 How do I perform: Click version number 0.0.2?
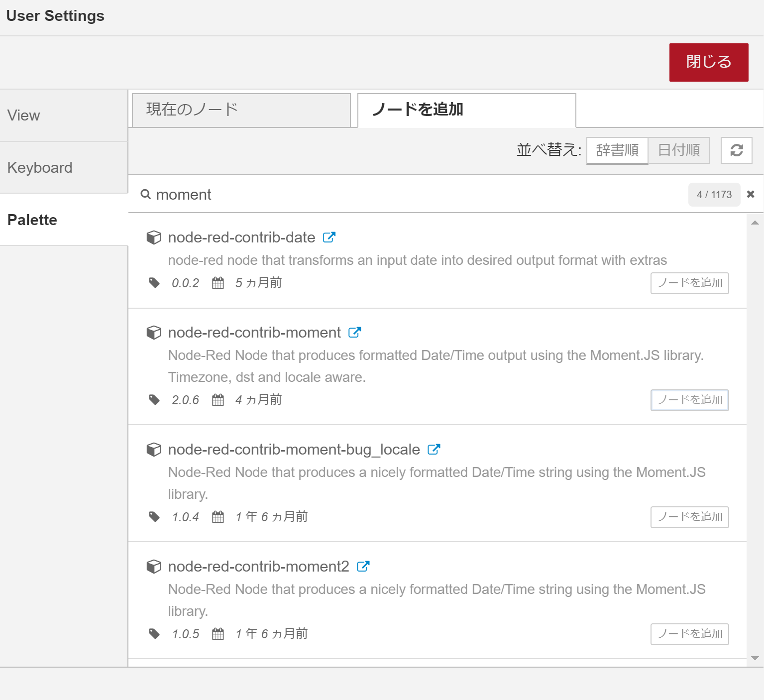pyautogui.click(x=185, y=283)
